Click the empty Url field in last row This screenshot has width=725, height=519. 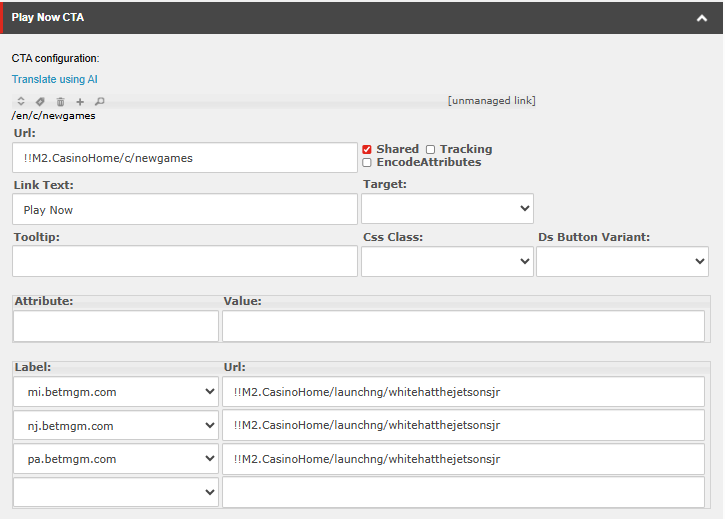(x=463, y=492)
